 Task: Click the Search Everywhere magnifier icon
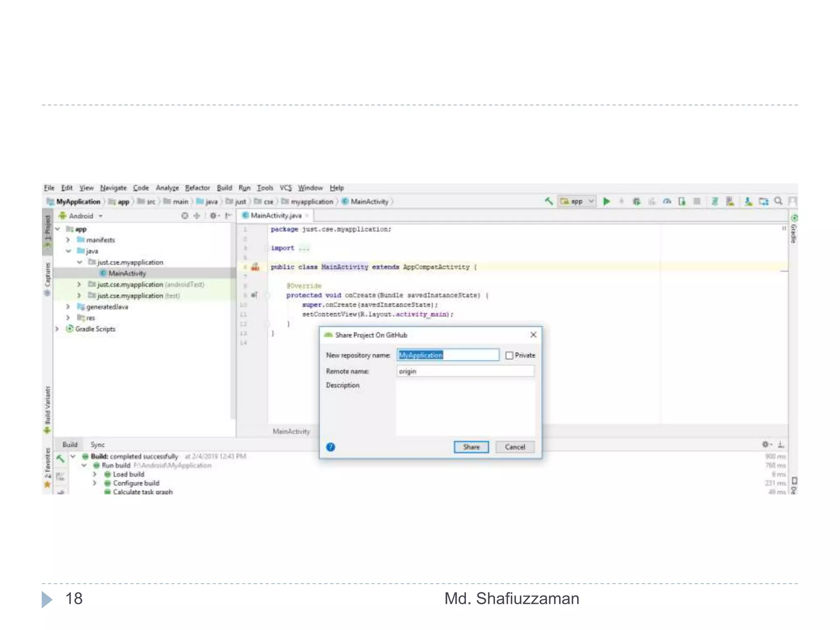[778, 201]
